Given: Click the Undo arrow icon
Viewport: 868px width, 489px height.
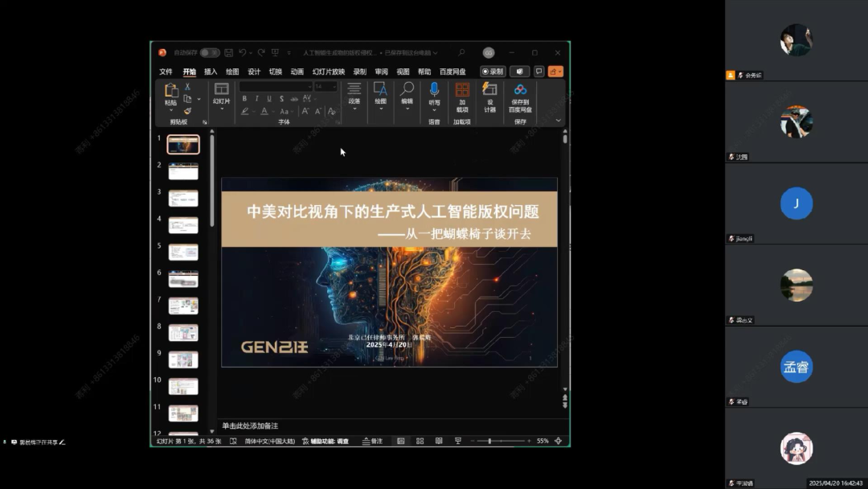Looking at the screenshot, I should coord(243,53).
